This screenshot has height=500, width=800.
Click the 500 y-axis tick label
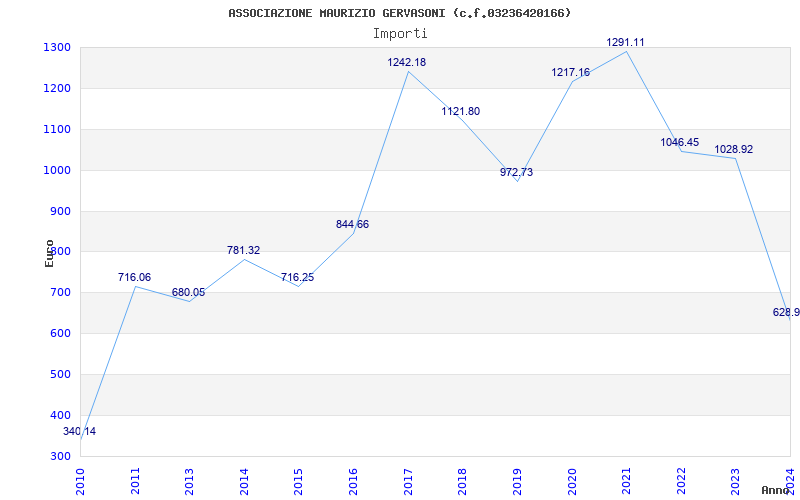coord(60,374)
